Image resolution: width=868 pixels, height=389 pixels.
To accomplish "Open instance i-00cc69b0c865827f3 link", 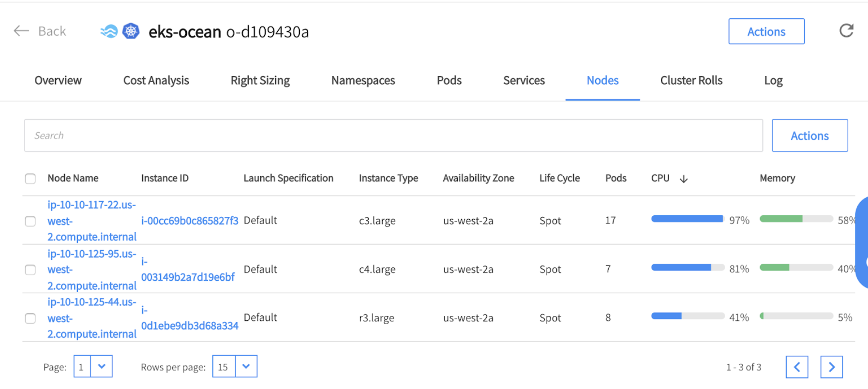I will pos(190,221).
